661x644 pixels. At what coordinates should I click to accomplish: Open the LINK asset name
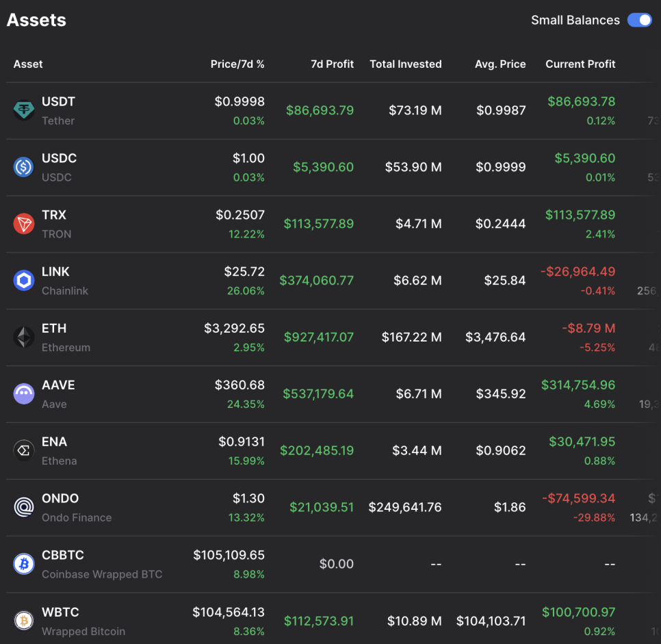55,272
